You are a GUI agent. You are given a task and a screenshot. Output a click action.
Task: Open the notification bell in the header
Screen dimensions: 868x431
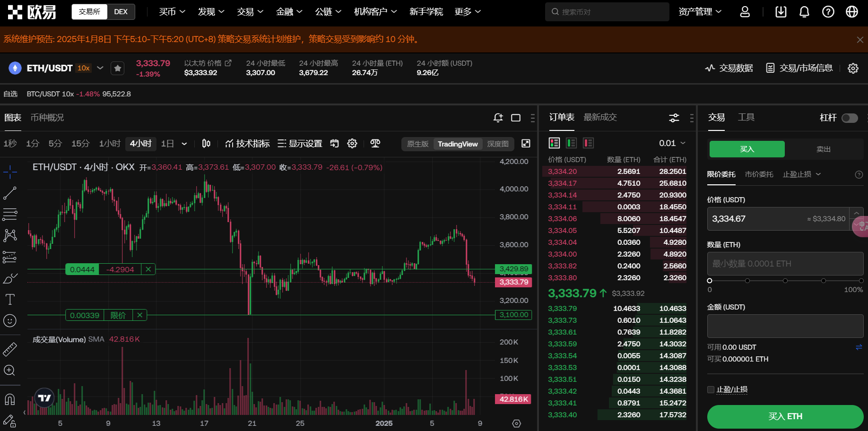pyautogui.click(x=804, y=12)
